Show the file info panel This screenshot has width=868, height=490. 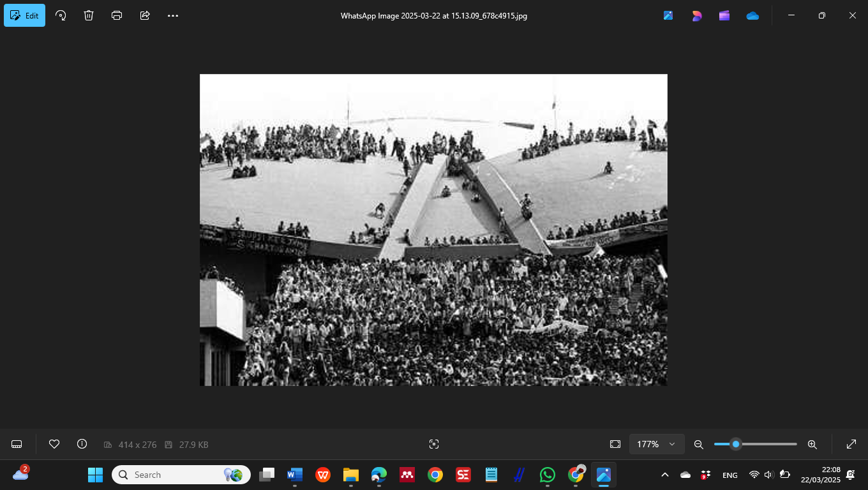82,444
